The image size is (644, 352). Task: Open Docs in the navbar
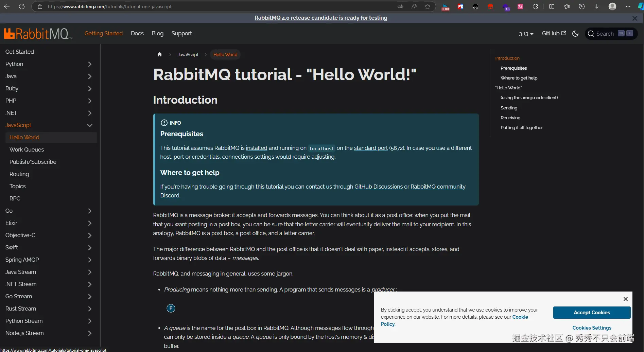coord(137,33)
